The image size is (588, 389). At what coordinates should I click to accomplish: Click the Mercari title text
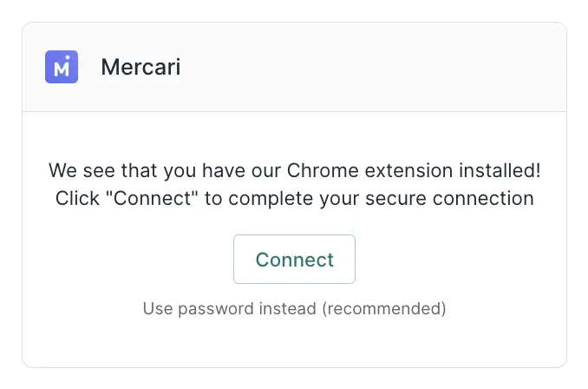coord(140,67)
